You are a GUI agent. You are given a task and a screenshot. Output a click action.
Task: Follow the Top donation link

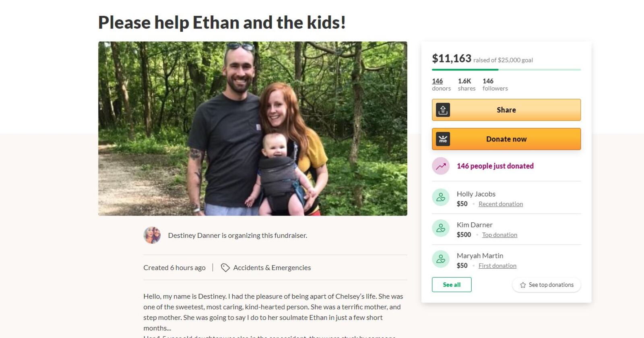pos(500,235)
